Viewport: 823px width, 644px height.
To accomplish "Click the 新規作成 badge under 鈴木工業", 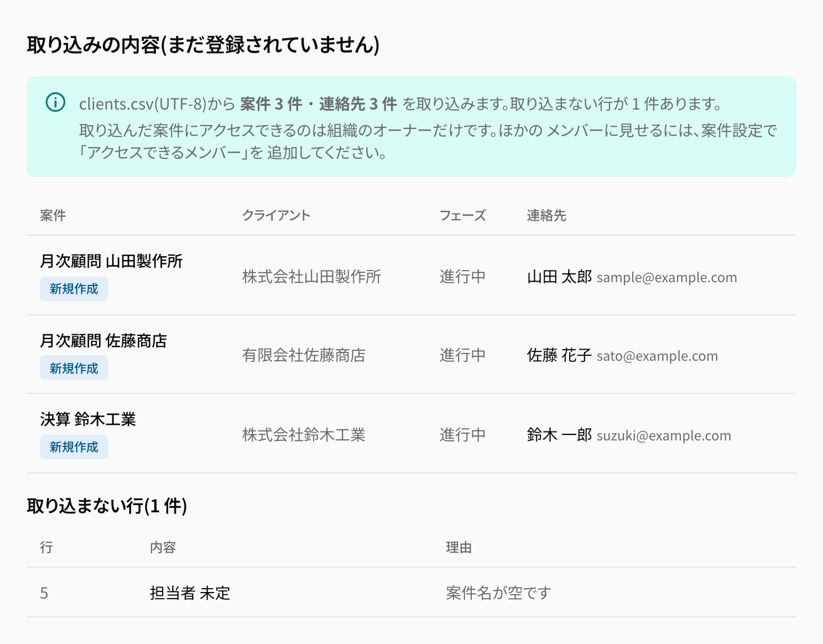I will coord(74,447).
